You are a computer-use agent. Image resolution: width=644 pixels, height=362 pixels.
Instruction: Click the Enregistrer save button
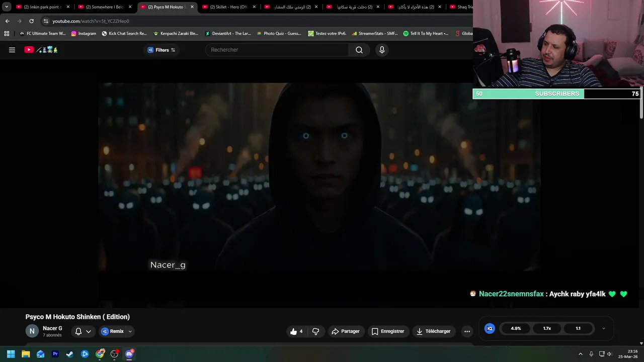click(x=388, y=331)
